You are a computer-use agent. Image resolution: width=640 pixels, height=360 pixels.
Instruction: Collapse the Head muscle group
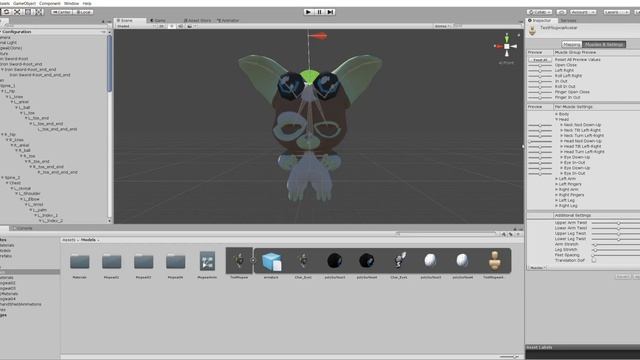tap(556, 120)
